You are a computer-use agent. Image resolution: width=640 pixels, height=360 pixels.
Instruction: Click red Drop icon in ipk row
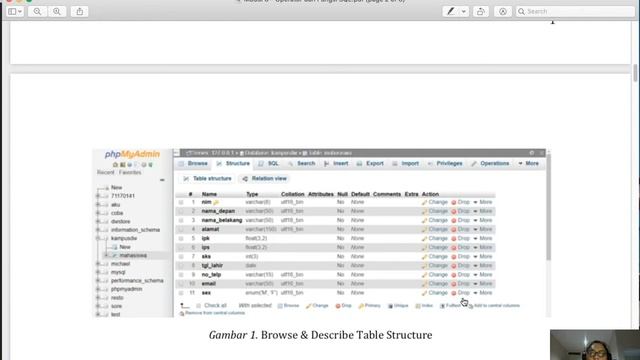[x=453, y=238]
